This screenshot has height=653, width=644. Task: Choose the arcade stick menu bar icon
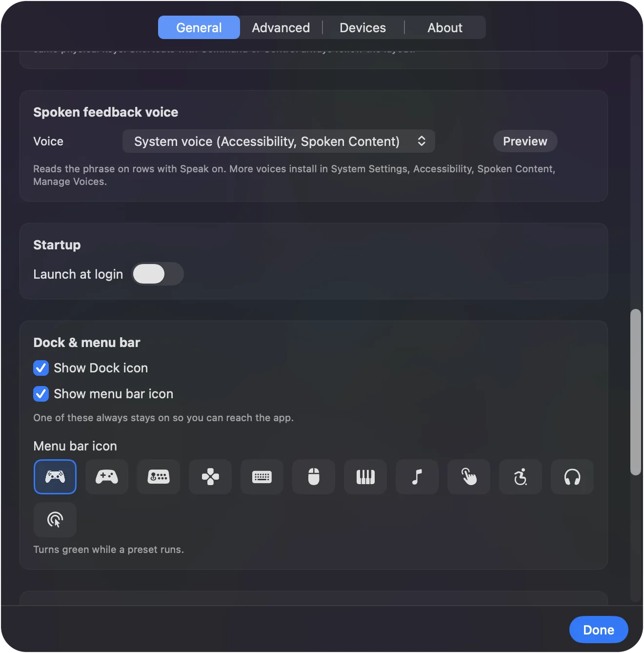(x=159, y=477)
